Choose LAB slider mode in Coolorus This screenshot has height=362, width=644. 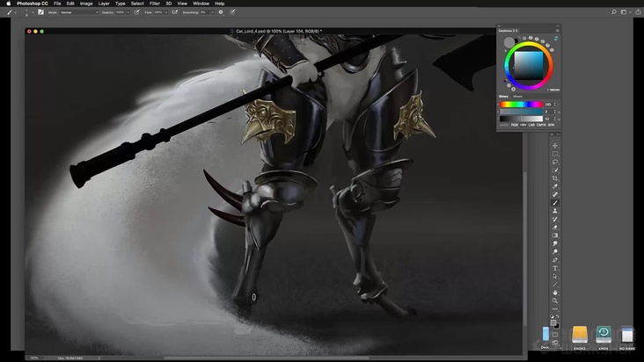[531, 125]
